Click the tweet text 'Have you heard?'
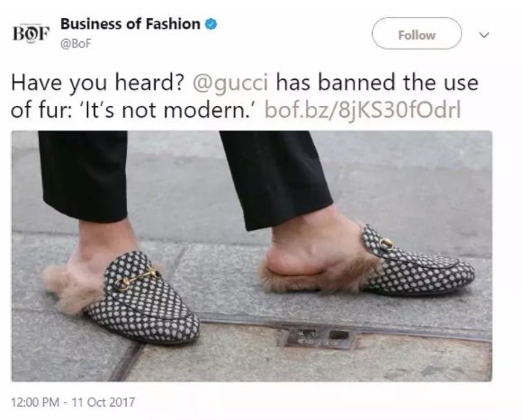This screenshot has width=522, height=420. [97, 83]
